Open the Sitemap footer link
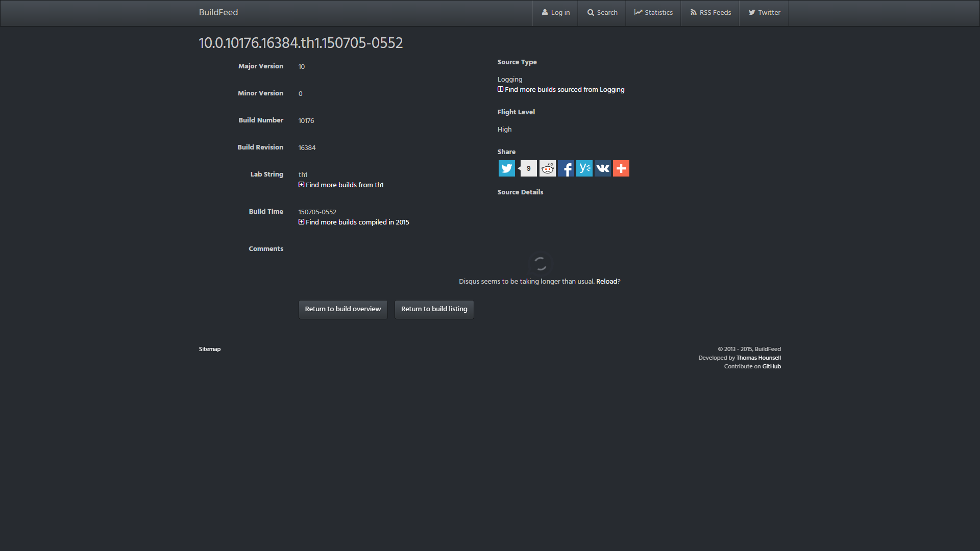 click(x=210, y=349)
